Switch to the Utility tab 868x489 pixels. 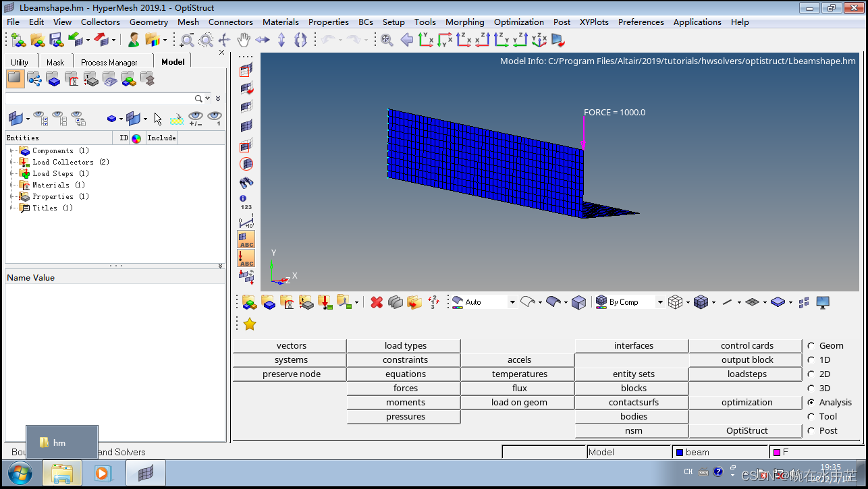[20, 62]
